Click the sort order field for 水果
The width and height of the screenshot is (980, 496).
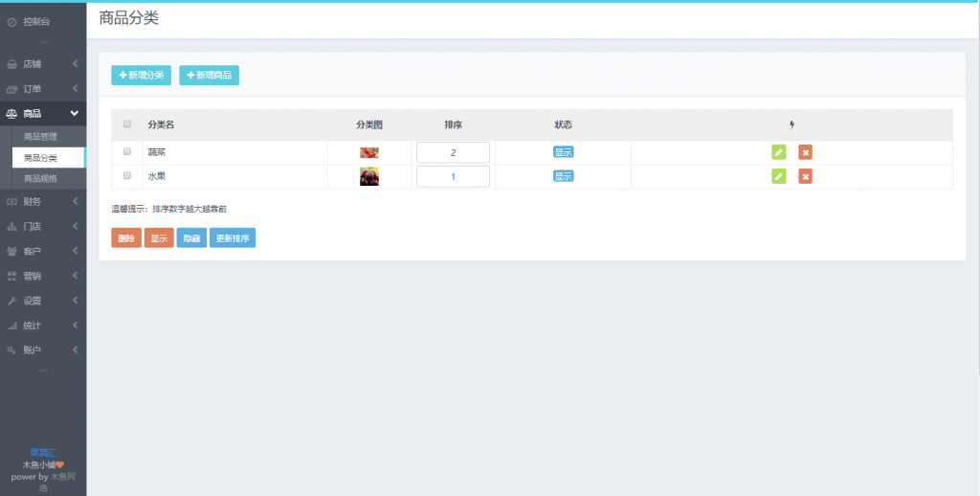[x=453, y=176]
